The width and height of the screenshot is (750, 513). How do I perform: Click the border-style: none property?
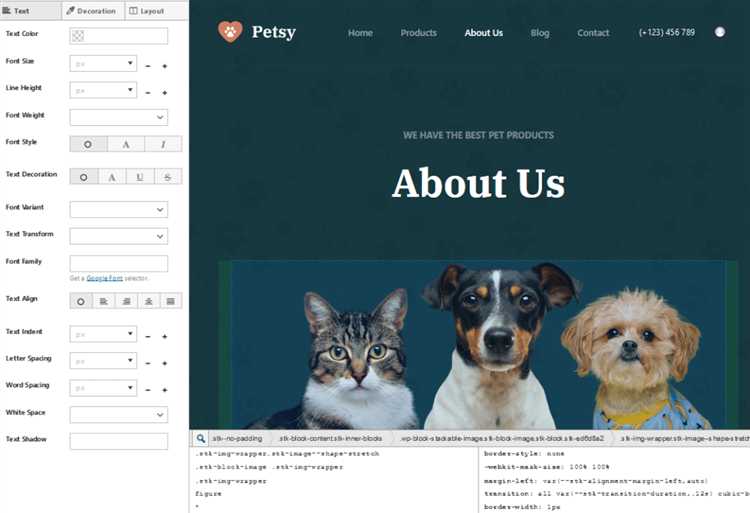tap(524, 454)
